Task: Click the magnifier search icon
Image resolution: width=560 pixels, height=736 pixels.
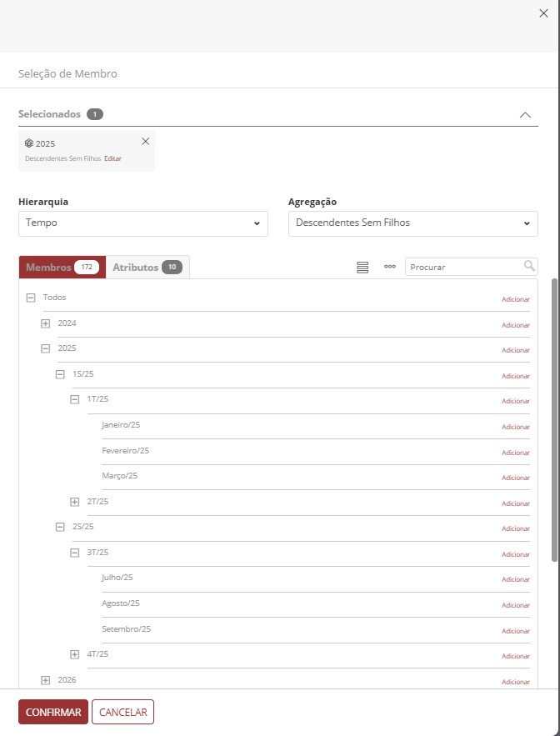Action: 529,266
